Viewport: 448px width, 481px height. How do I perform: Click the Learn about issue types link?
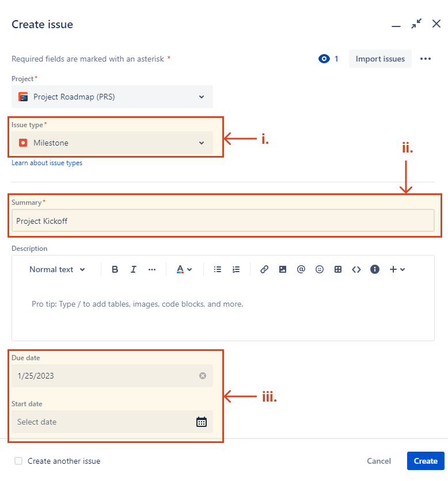[47, 163]
